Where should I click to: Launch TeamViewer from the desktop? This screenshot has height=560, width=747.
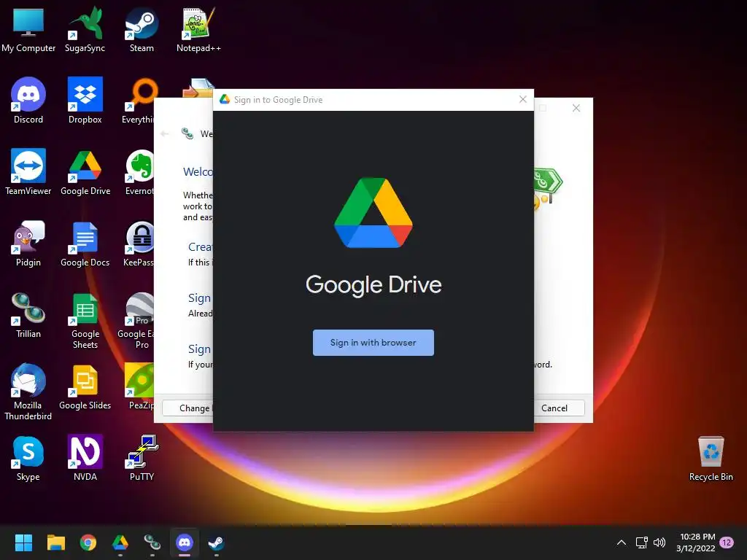pyautogui.click(x=28, y=172)
